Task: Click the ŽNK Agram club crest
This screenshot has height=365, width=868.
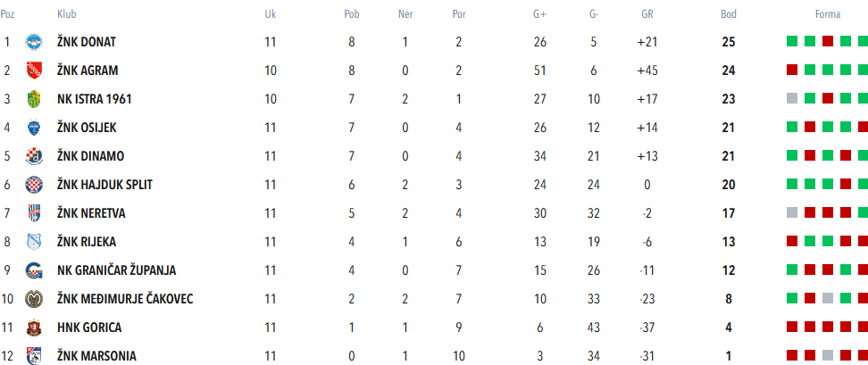Action: pyautogui.click(x=34, y=71)
